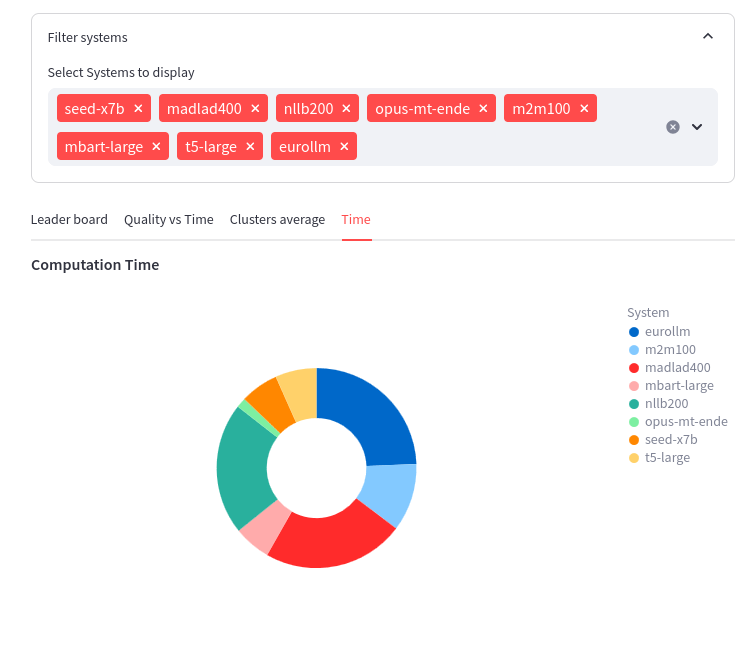This screenshot has height=662, width=746.
Task: Toggle madlad400 legend entry
Action: (677, 367)
